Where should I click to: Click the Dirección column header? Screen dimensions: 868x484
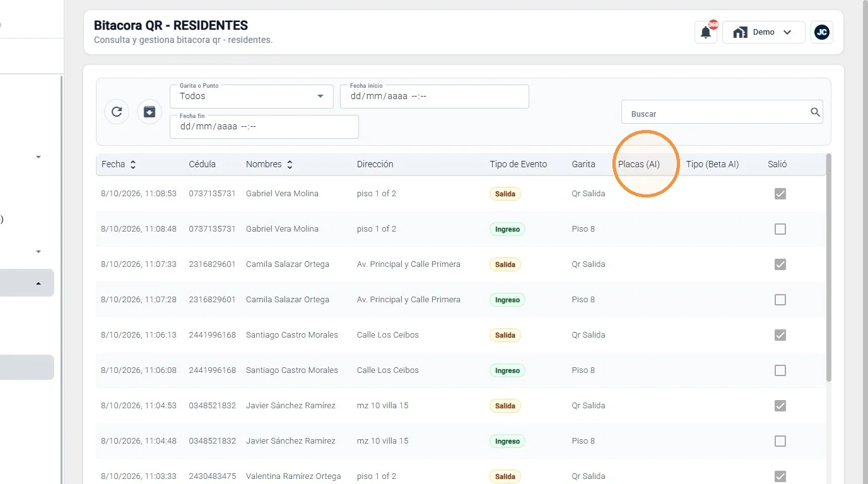[x=375, y=164]
